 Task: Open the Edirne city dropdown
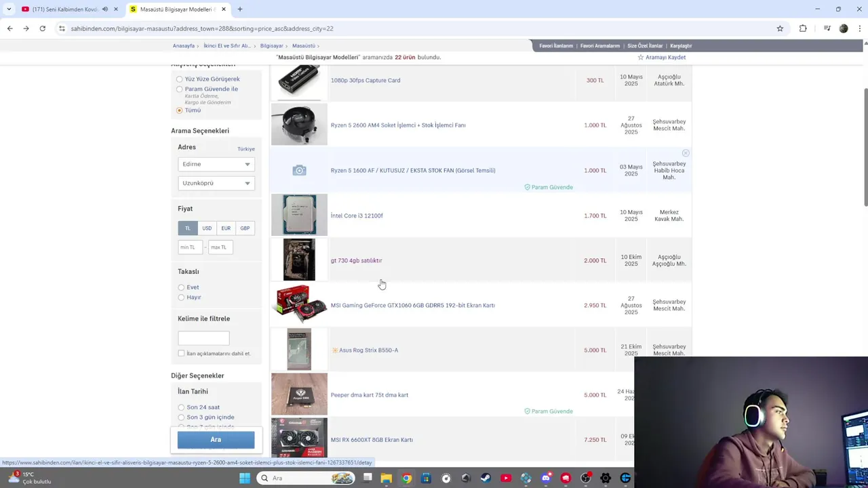coord(216,164)
